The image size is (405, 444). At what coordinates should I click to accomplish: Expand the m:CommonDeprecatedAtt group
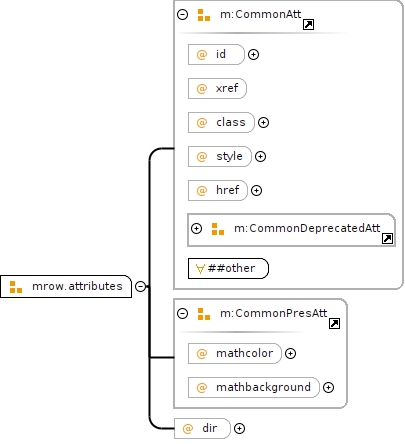(x=197, y=229)
